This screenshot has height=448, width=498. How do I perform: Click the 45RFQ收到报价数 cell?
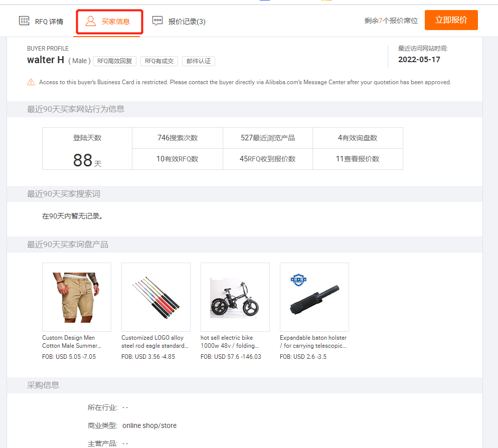pyautogui.click(x=268, y=159)
